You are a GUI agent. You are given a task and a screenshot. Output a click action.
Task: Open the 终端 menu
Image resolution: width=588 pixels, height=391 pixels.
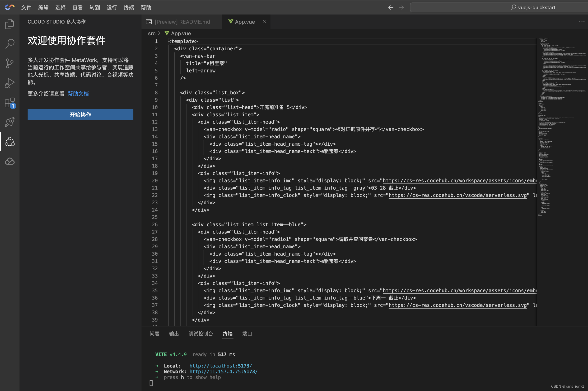(129, 7)
